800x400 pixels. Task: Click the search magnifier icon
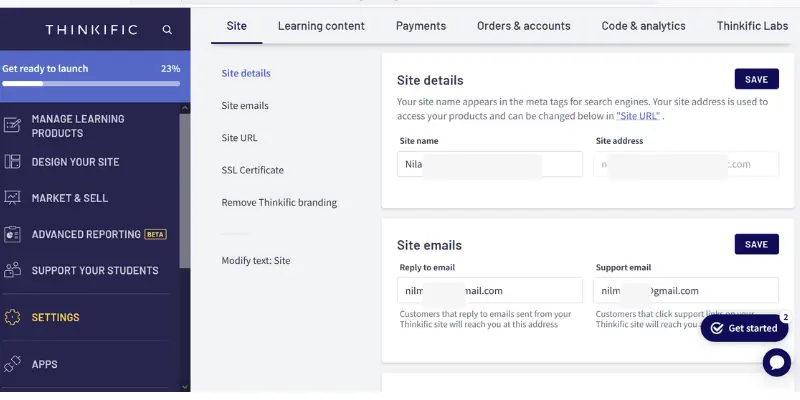167,30
